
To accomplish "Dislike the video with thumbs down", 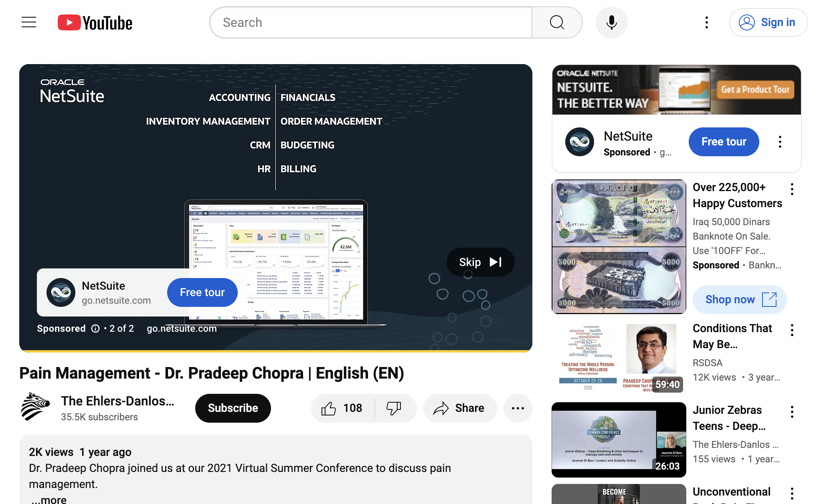I will (x=394, y=408).
